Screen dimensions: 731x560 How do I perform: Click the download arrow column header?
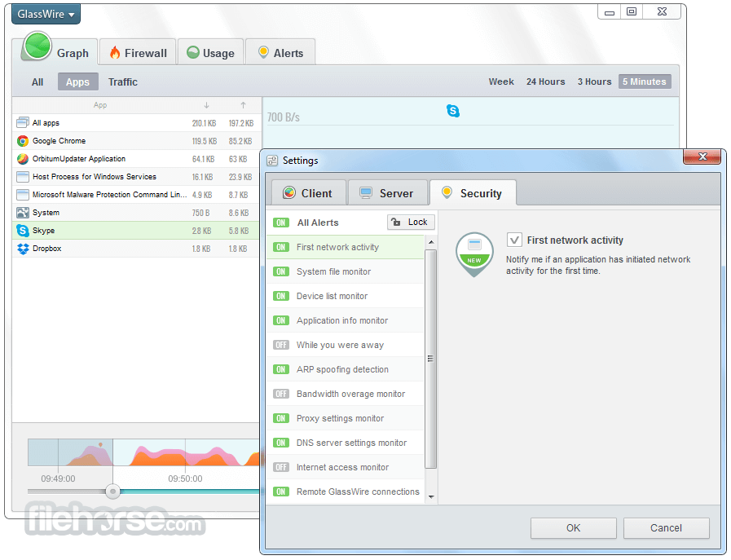click(206, 105)
